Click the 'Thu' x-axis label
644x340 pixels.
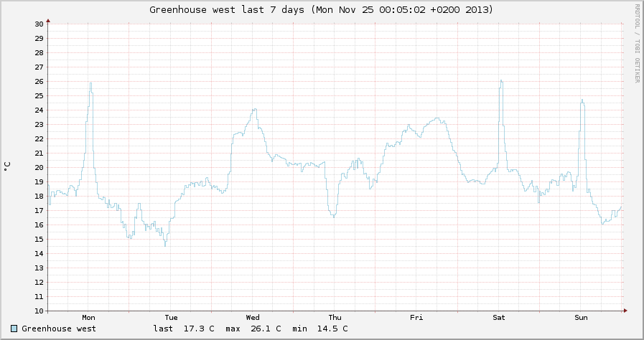(x=335, y=318)
